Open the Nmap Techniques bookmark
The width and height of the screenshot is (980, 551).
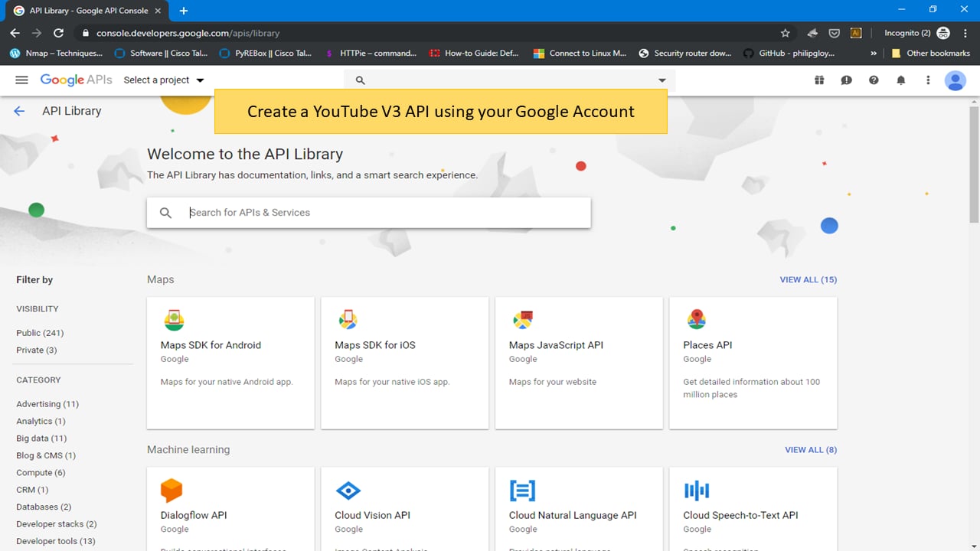(56, 54)
